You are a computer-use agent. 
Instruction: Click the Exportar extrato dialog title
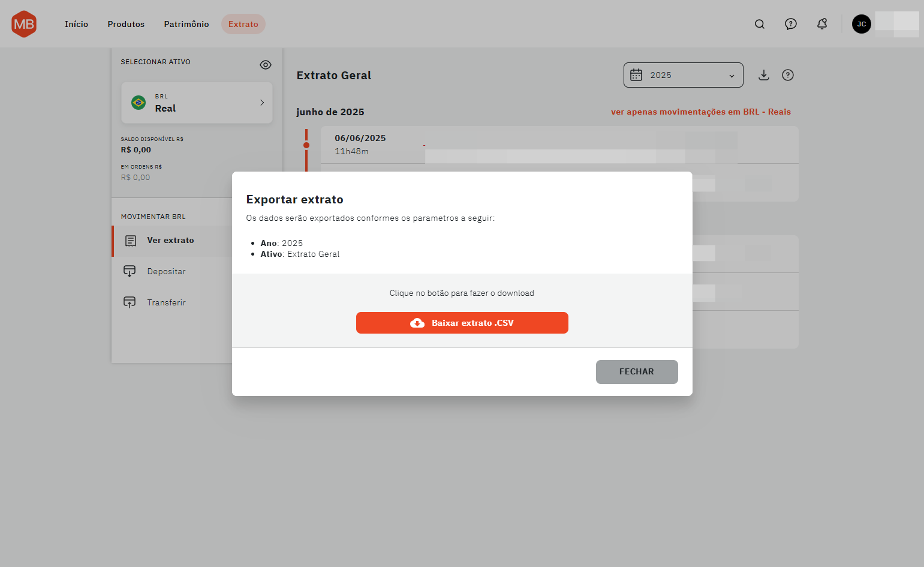point(295,200)
